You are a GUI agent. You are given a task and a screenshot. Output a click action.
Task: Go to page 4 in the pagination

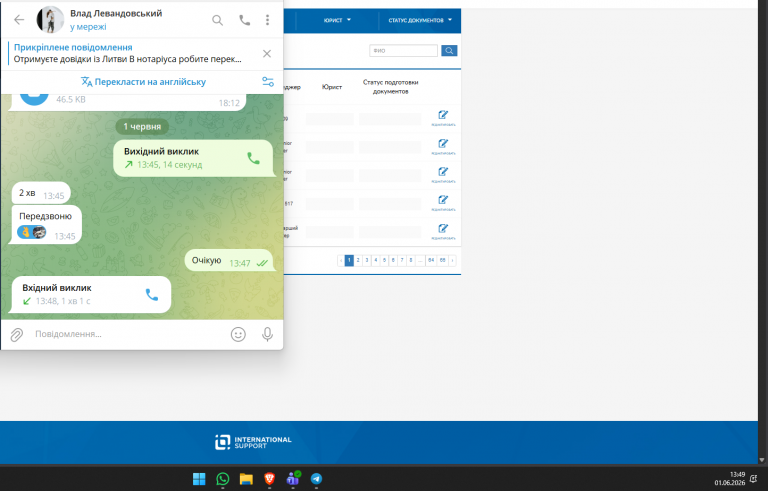376,260
